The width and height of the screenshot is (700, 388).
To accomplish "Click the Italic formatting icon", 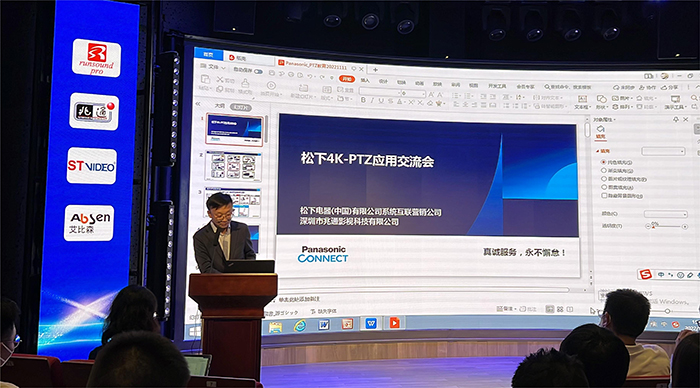I will click(x=372, y=101).
